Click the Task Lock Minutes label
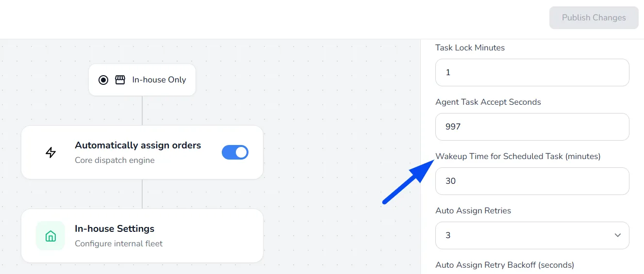This screenshot has width=644, height=274. [470, 48]
